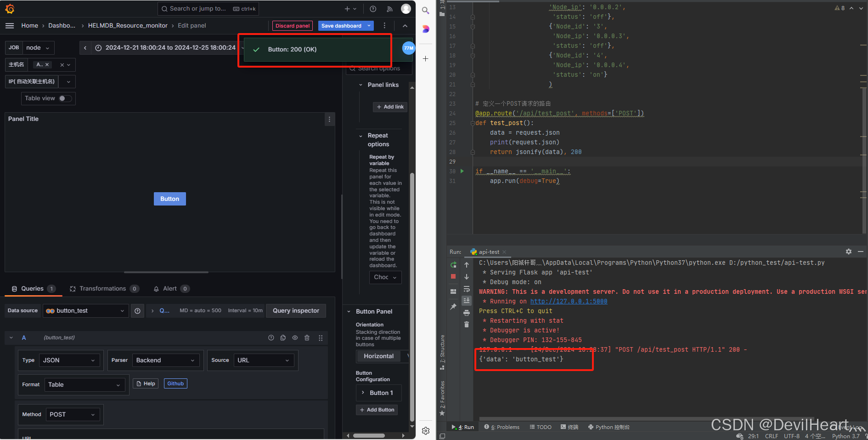Open the news feed icon
The height and width of the screenshot is (440, 868).
pos(389,9)
